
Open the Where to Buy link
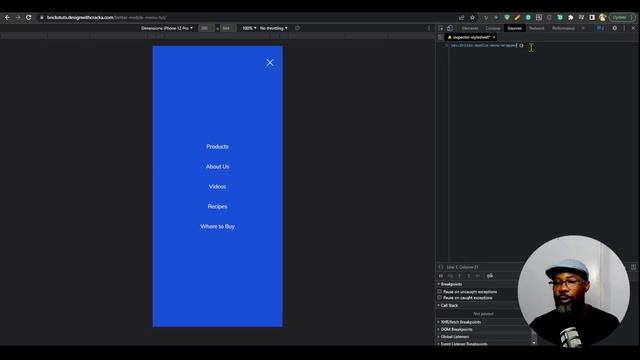tap(217, 227)
